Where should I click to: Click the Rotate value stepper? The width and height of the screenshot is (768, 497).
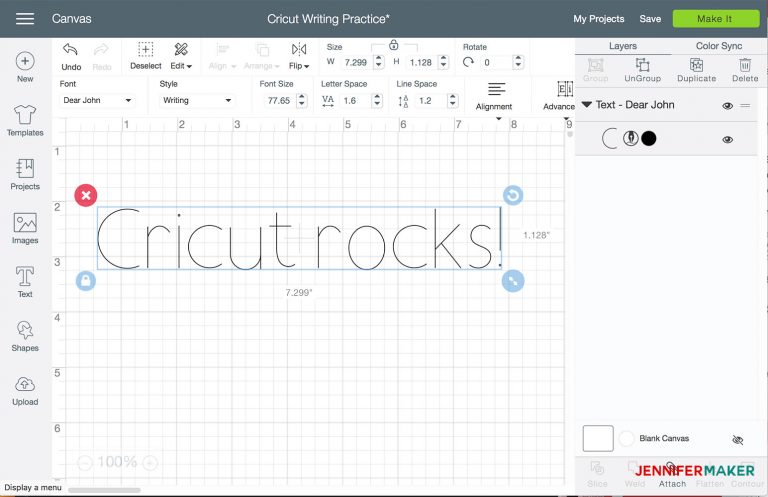(518, 62)
